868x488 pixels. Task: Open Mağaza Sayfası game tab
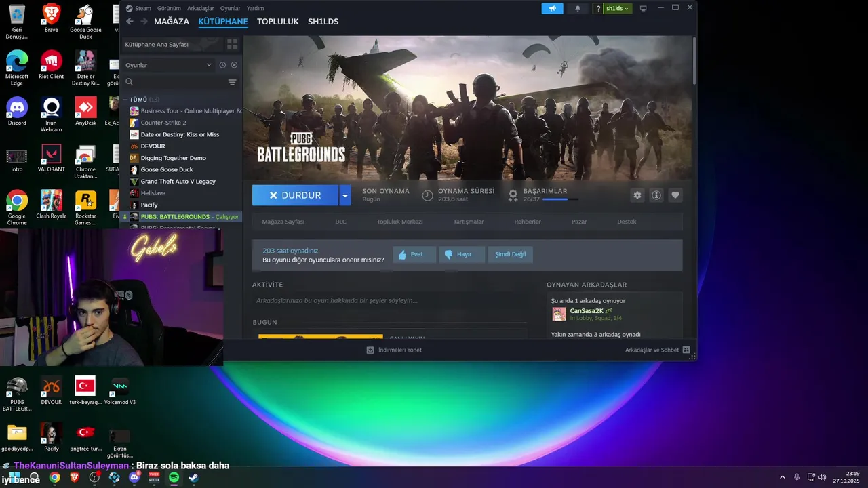coord(283,222)
